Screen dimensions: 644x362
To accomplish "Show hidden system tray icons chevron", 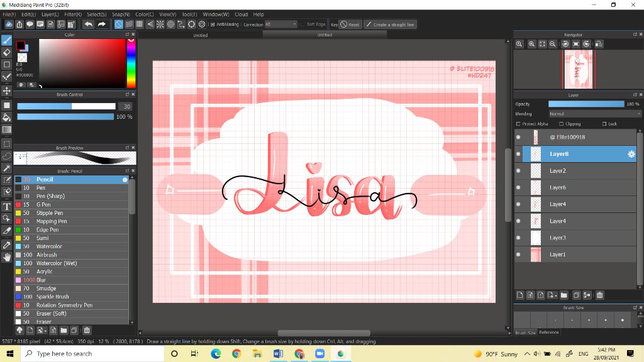I will click(527, 354).
